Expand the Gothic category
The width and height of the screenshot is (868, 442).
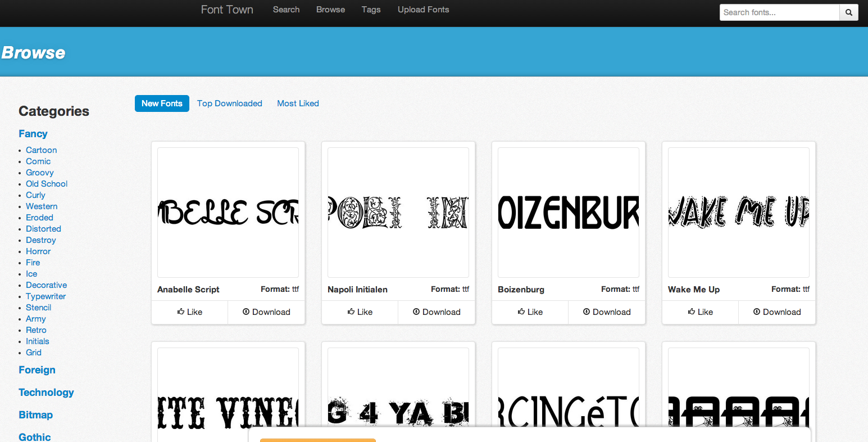[x=35, y=437]
